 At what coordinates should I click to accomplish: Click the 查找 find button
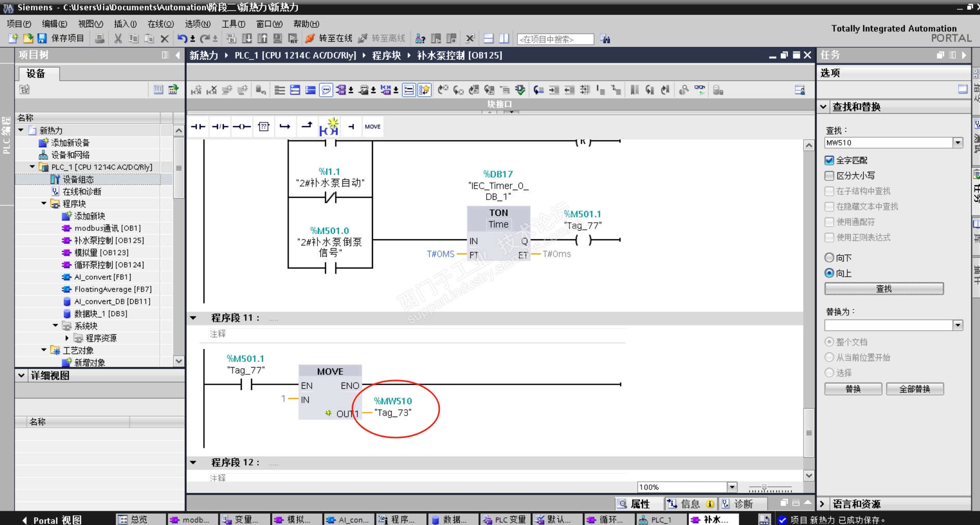[x=884, y=289]
